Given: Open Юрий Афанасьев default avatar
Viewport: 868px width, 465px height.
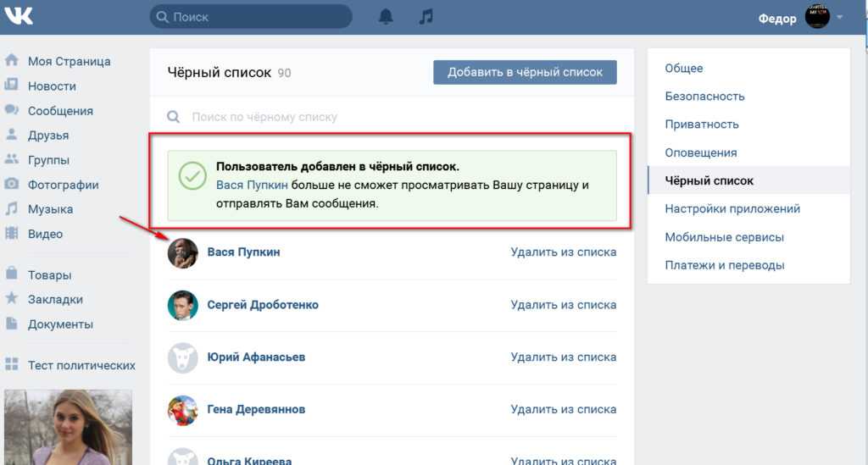Looking at the screenshot, I should pos(183,357).
